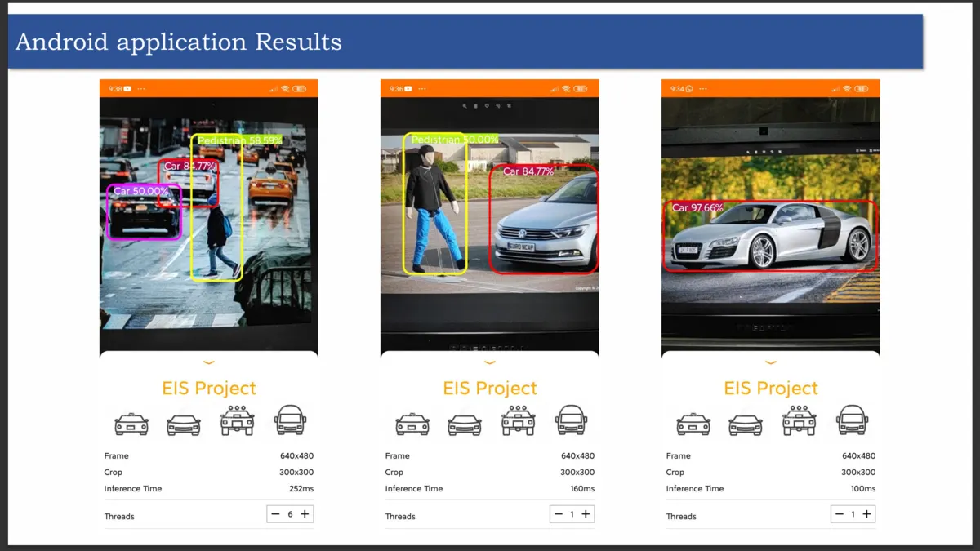This screenshot has height=551, width=980.
Task: Click the 160ms inference time value
Action: 582,489
